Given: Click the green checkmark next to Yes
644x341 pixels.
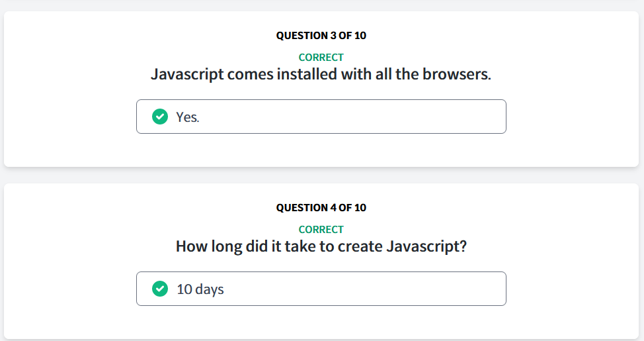Looking at the screenshot, I should (160, 117).
